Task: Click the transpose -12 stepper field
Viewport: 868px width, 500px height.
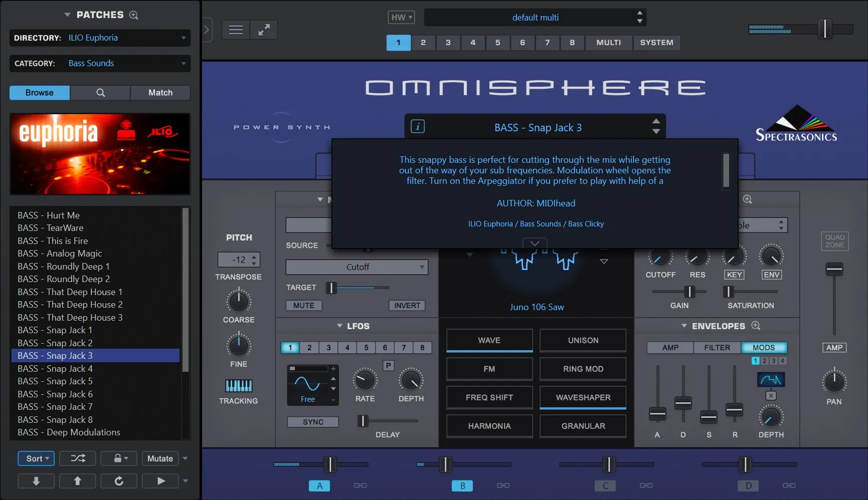Action: pyautogui.click(x=239, y=260)
